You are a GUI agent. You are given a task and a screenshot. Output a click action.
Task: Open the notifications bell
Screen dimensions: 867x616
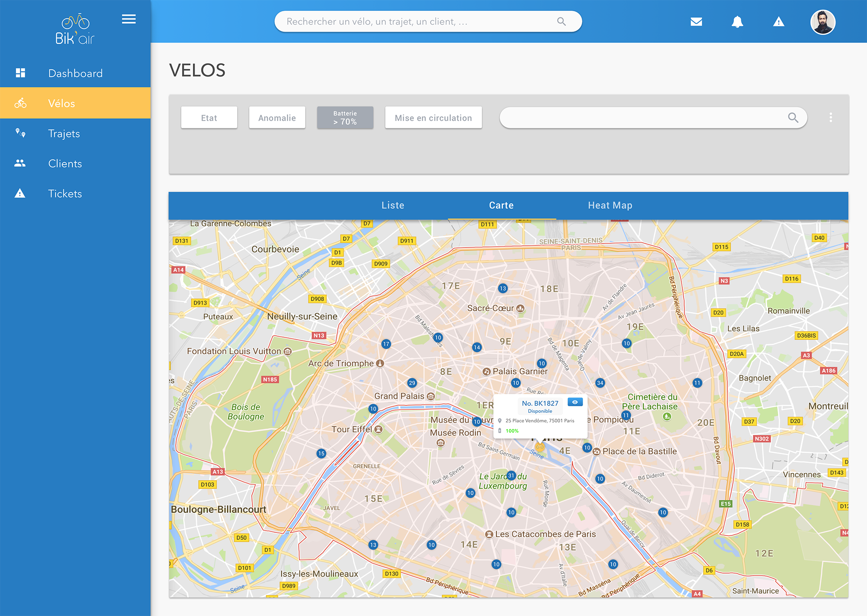(x=737, y=22)
